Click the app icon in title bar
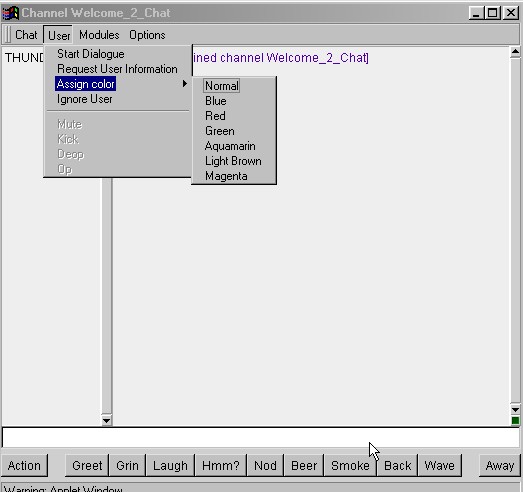The width and height of the screenshot is (523, 492). tap(10, 13)
